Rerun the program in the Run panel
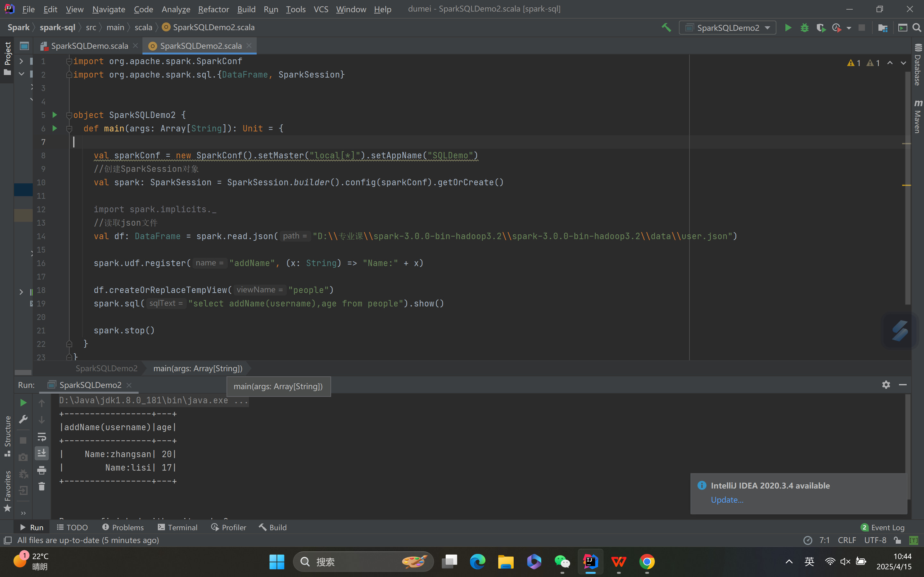This screenshot has width=924, height=577. point(23,402)
